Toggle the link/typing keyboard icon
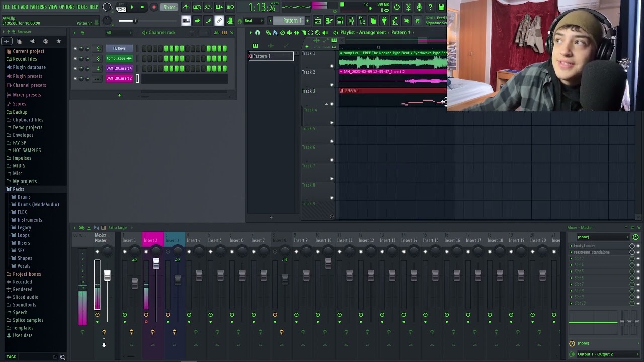 coord(219,21)
